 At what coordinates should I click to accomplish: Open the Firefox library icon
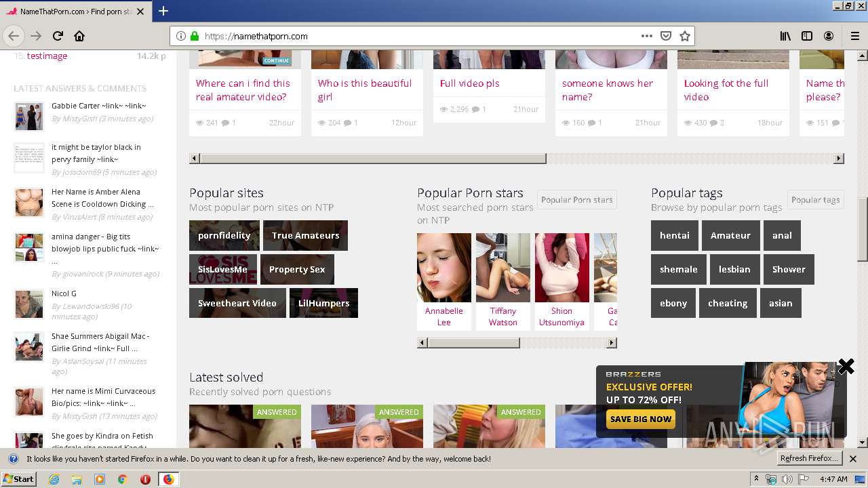click(x=785, y=36)
